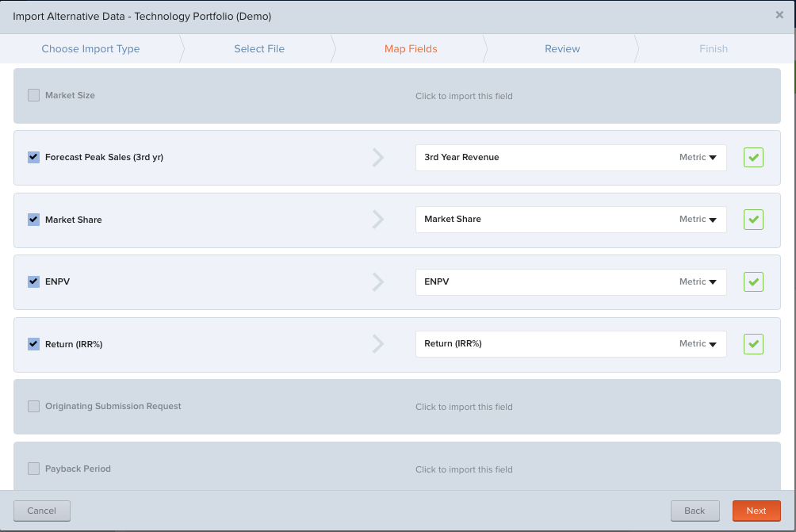Screen dimensions: 796x532
Task: Click the ENPV target mapping field
Action: coord(571,281)
